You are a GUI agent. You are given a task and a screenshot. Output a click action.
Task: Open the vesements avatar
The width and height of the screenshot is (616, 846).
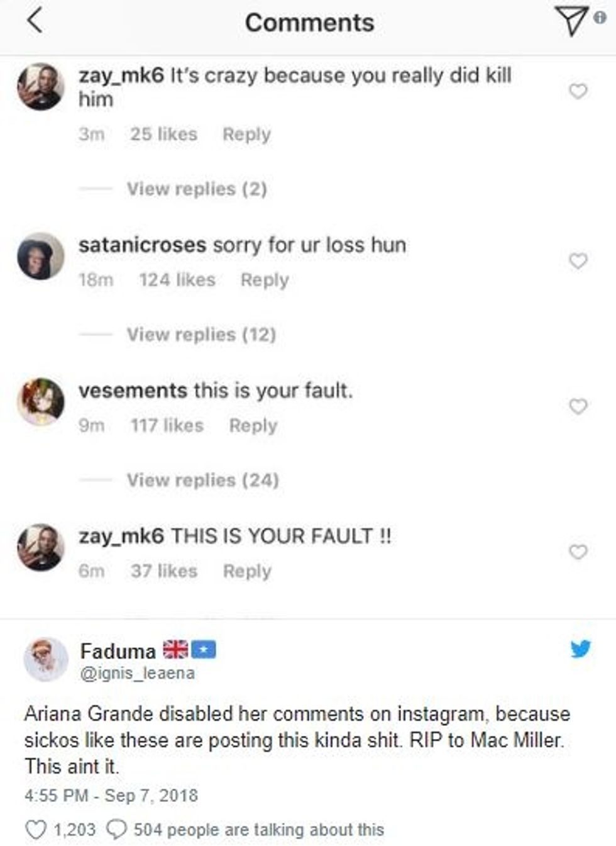(x=40, y=401)
